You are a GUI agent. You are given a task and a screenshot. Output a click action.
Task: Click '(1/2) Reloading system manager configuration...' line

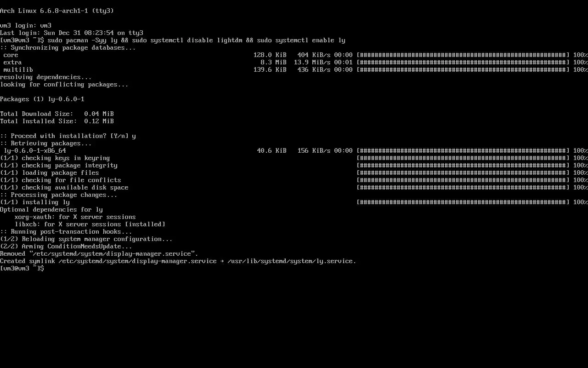coord(86,239)
